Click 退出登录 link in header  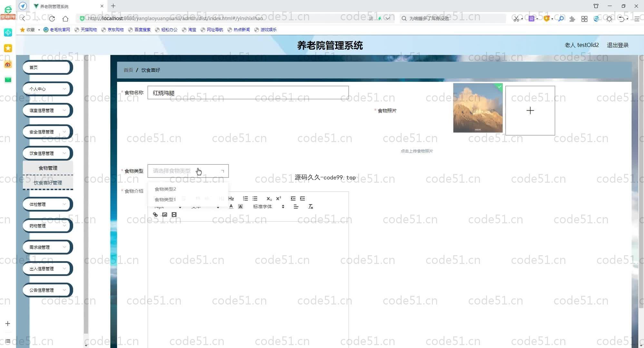coord(618,45)
